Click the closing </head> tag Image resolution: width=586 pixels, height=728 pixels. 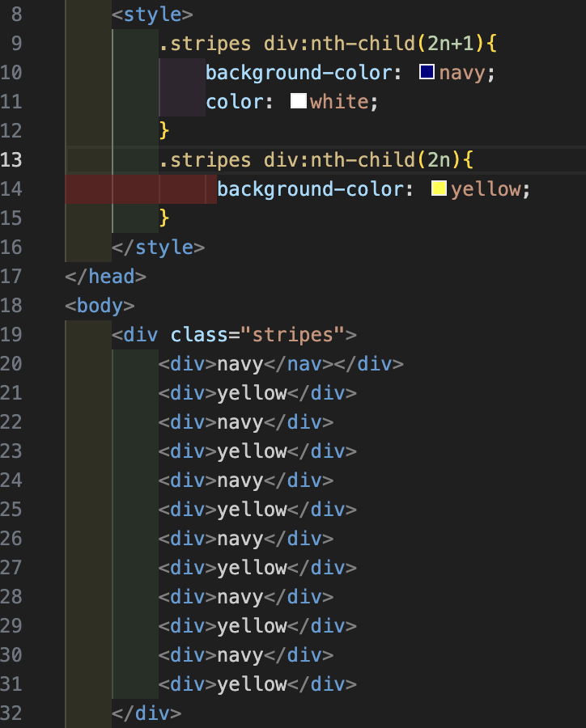click(105, 277)
